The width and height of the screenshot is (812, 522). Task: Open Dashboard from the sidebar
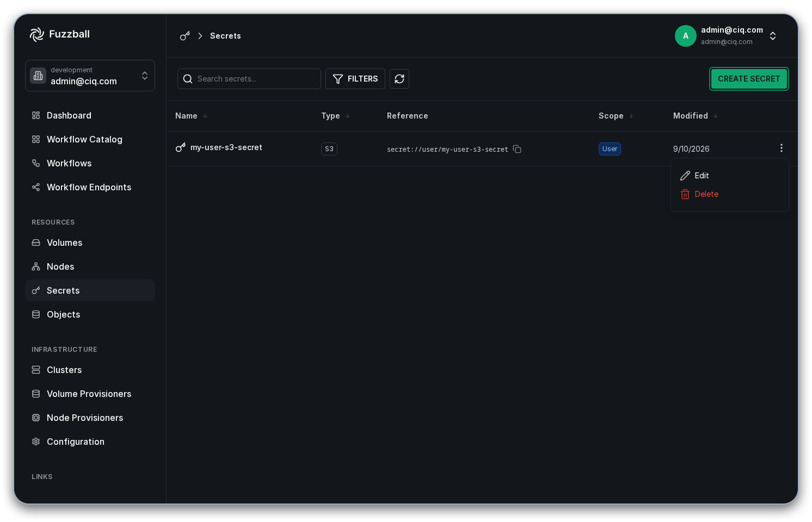(90, 115)
